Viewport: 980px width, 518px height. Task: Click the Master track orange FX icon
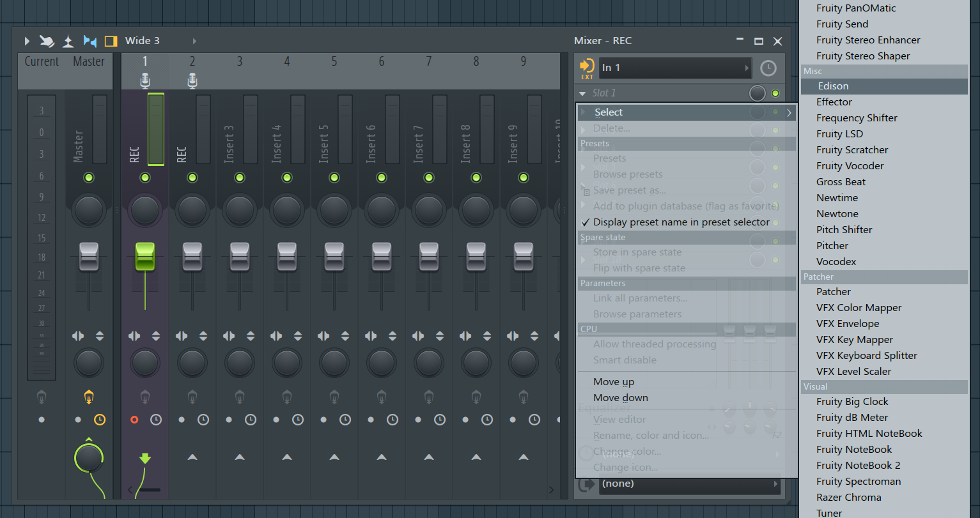tap(89, 397)
